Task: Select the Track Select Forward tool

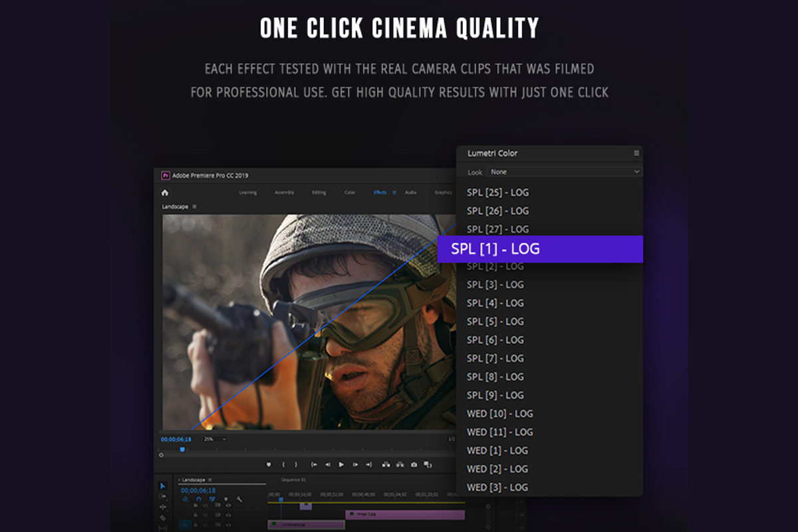Action: (163, 497)
